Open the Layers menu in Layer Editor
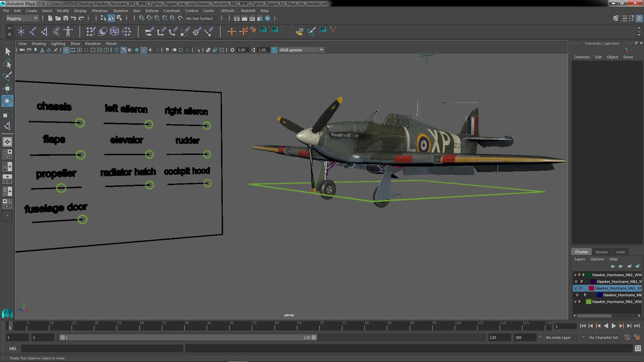The image size is (644, 362). (580, 259)
